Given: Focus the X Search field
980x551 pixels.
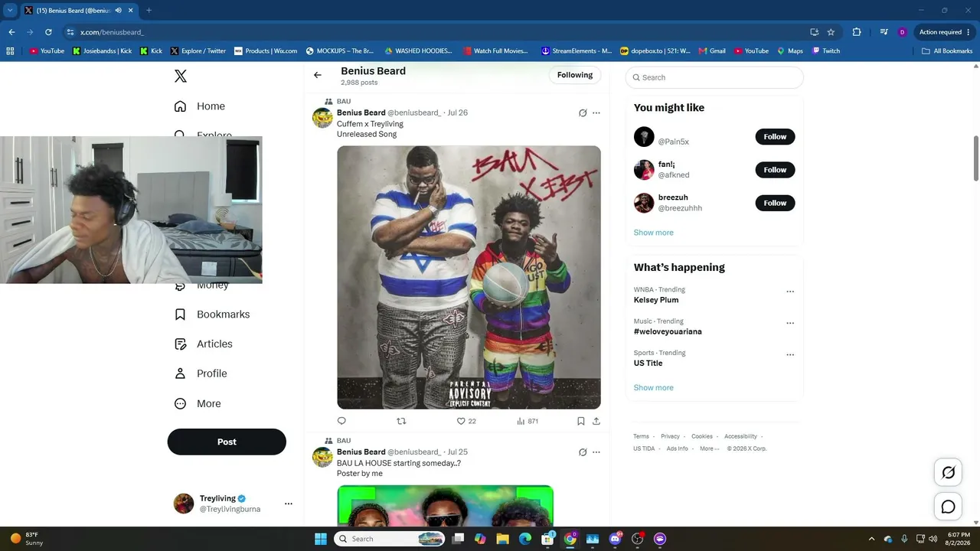Looking at the screenshot, I should pos(714,77).
